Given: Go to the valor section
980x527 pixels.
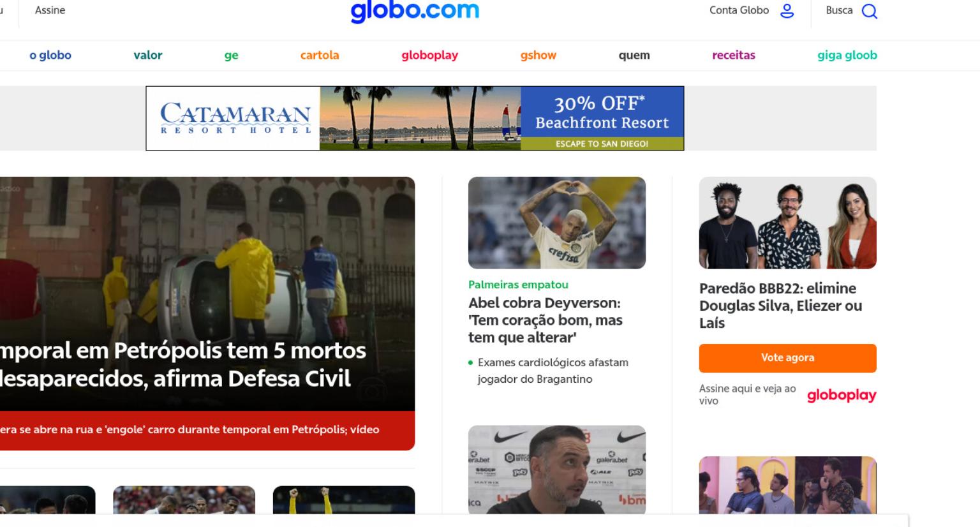Looking at the screenshot, I should tap(148, 55).
